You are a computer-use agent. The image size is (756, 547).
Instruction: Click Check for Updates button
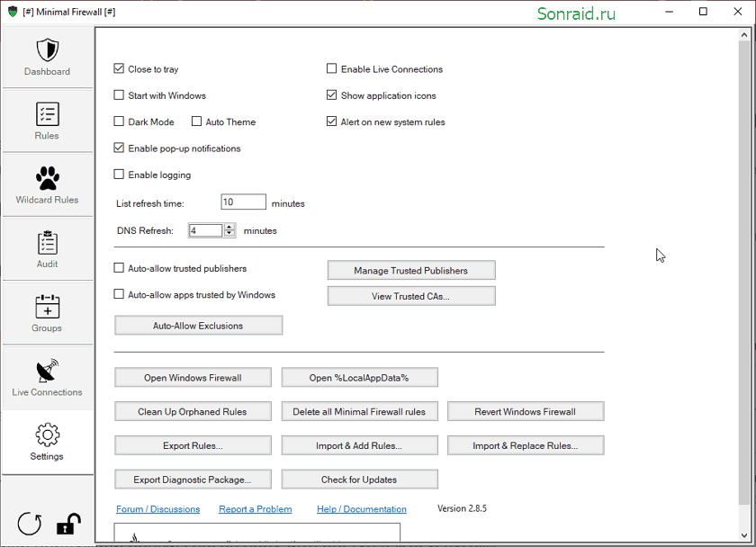(x=360, y=480)
